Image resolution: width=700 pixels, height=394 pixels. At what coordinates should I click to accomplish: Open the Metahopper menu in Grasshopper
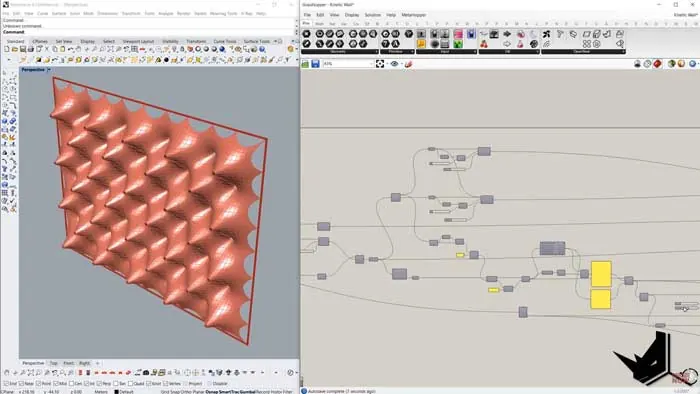click(413, 15)
